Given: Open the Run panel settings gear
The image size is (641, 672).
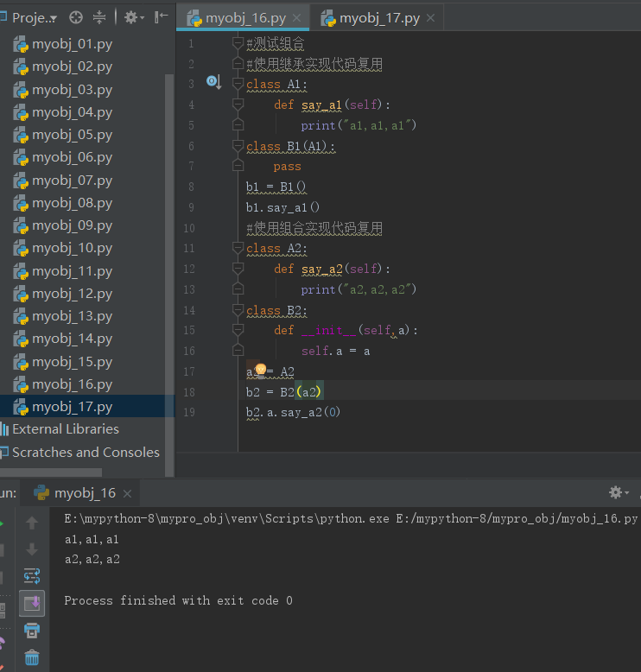Looking at the screenshot, I should click(619, 492).
